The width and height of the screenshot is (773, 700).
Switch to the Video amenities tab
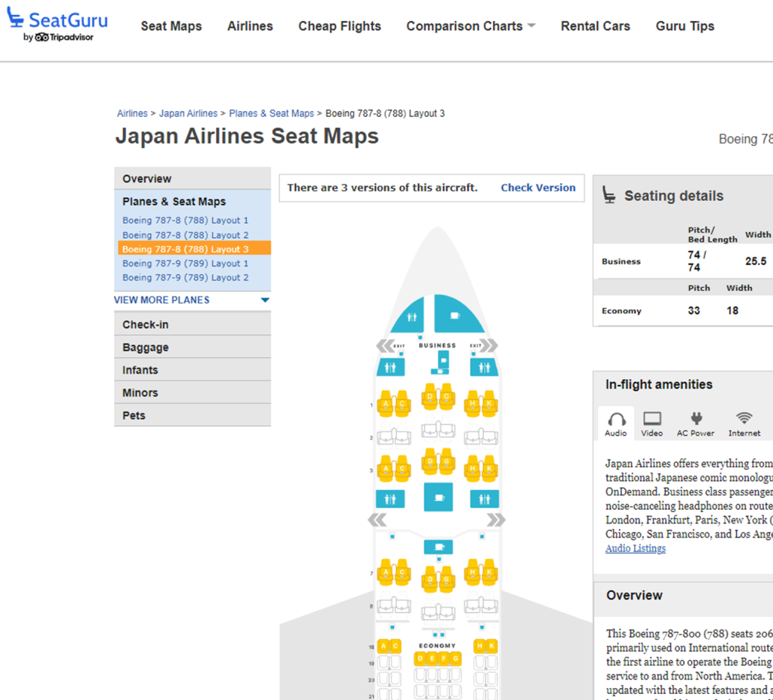(x=651, y=424)
